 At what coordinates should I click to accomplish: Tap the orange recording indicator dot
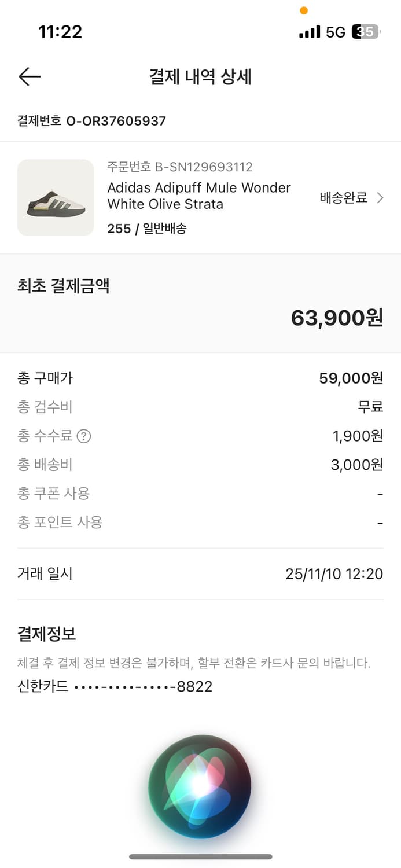point(303,10)
